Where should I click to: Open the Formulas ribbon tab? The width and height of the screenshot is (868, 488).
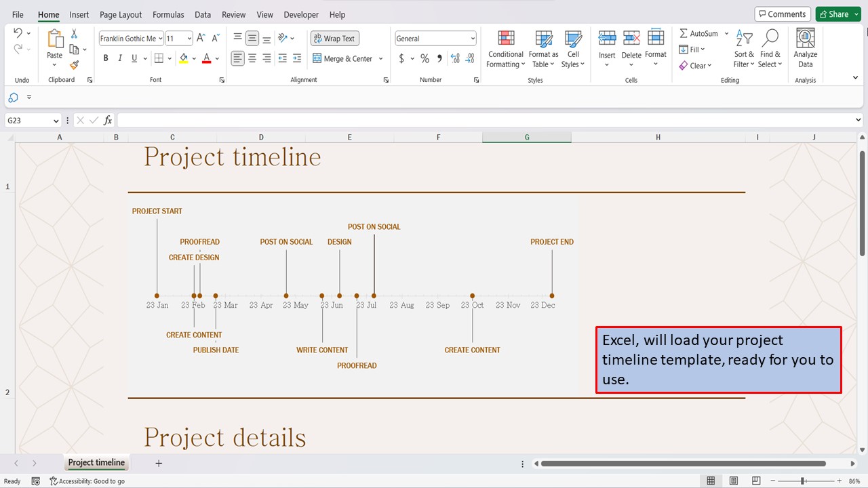(168, 14)
